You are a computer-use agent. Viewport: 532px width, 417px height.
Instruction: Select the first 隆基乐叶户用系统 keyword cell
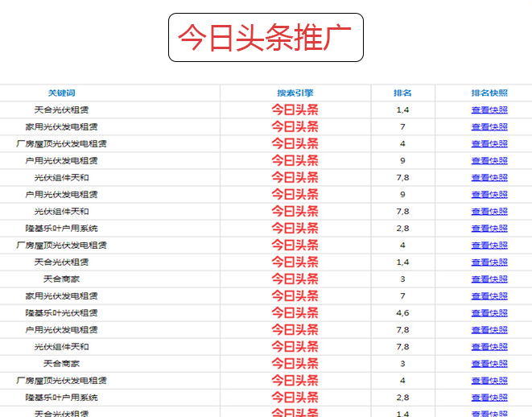point(61,229)
